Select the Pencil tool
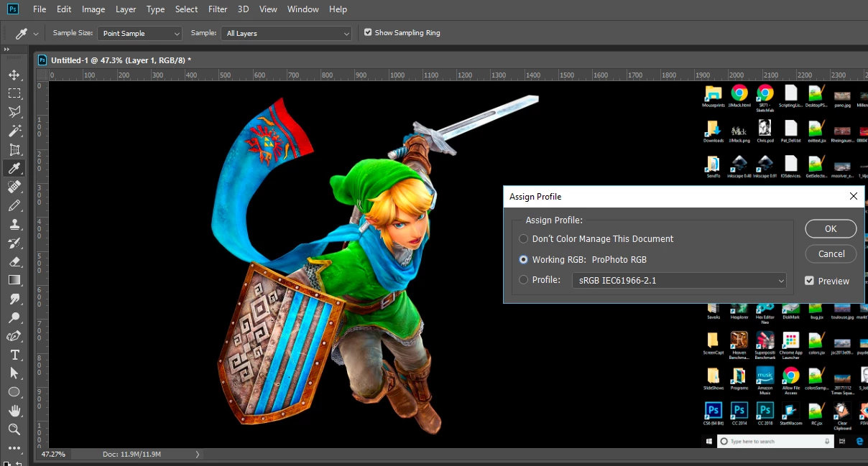 (x=14, y=205)
